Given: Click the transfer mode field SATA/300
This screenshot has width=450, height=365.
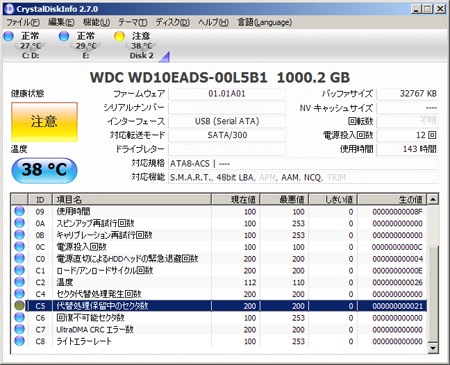Looking at the screenshot, I should click(x=227, y=135).
